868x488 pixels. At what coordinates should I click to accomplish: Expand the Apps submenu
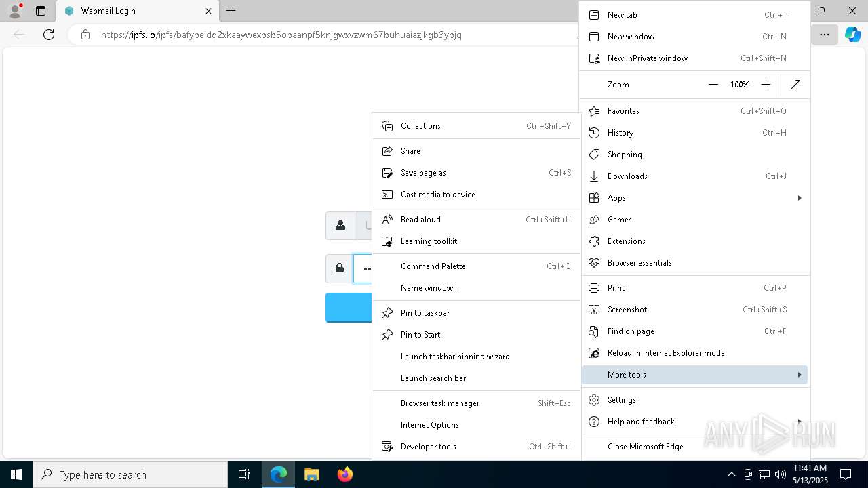point(695,197)
